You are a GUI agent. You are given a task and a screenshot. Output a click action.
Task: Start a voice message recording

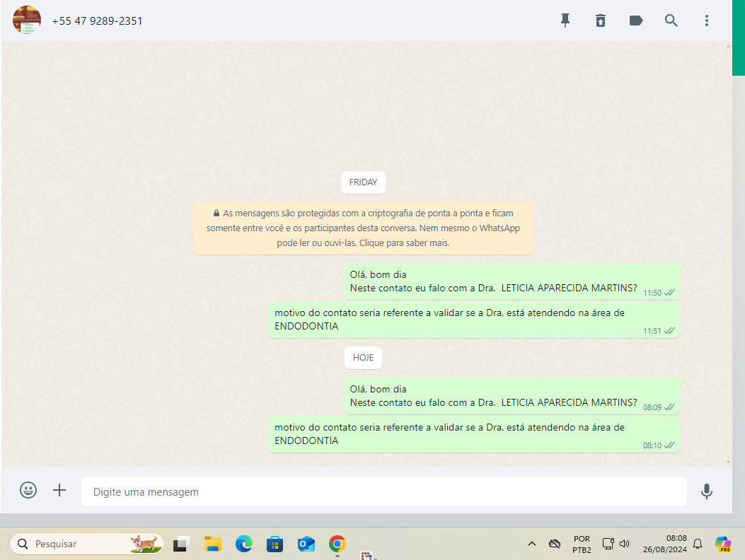click(707, 491)
